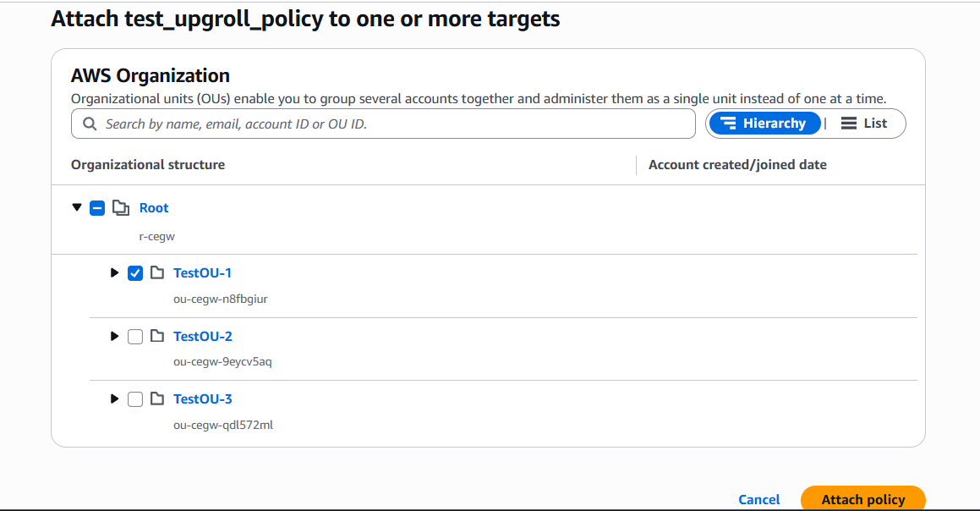Click the Root organization folder icon
The width and height of the screenshot is (980, 511).
(120, 208)
